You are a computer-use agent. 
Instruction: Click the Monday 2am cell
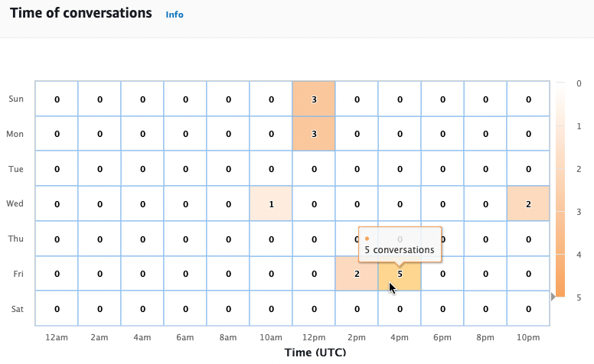(x=100, y=134)
